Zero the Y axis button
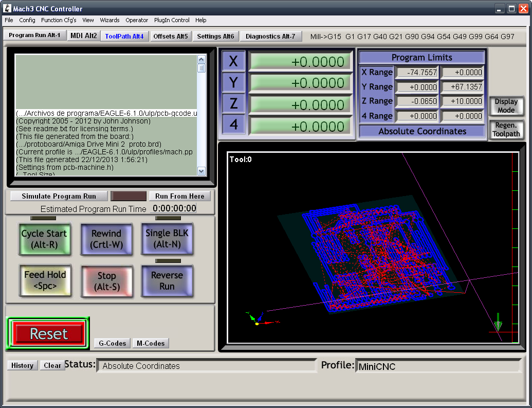 pyautogui.click(x=233, y=83)
